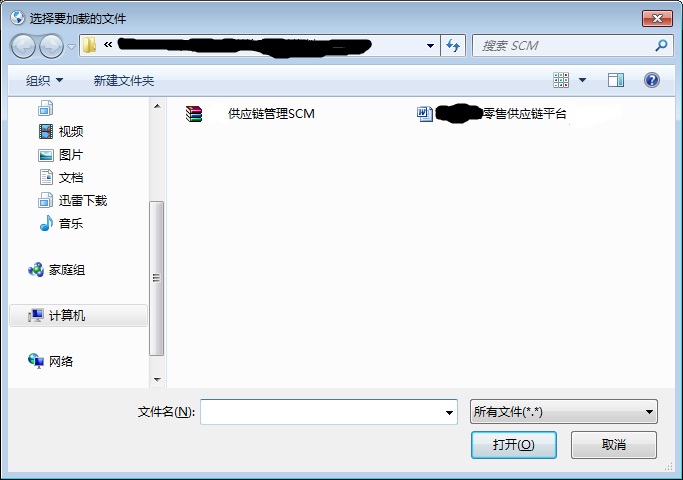Open the 所有文件(*.*) file type dropdown
Screen dimensions: 683x480
[x=564, y=412]
